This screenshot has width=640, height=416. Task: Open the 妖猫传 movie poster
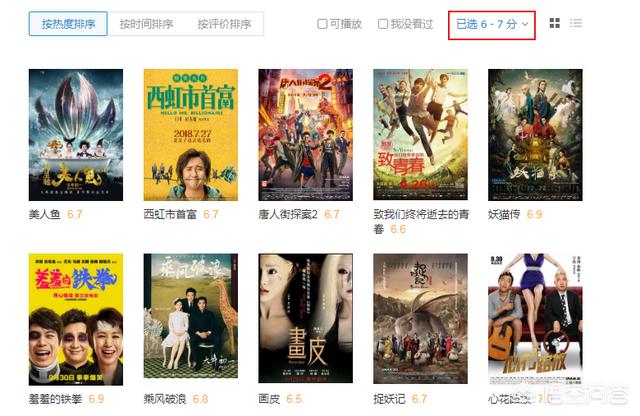(535, 135)
